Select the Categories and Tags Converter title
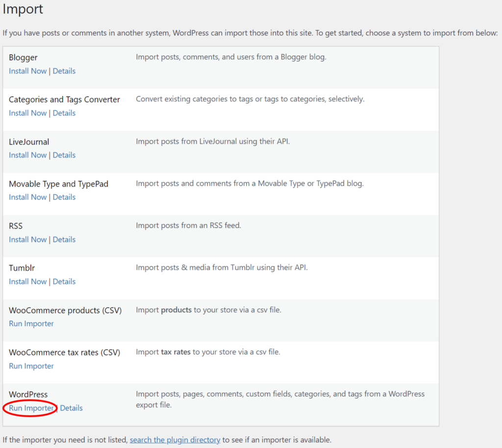 pyautogui.click(x=64, y=100)
